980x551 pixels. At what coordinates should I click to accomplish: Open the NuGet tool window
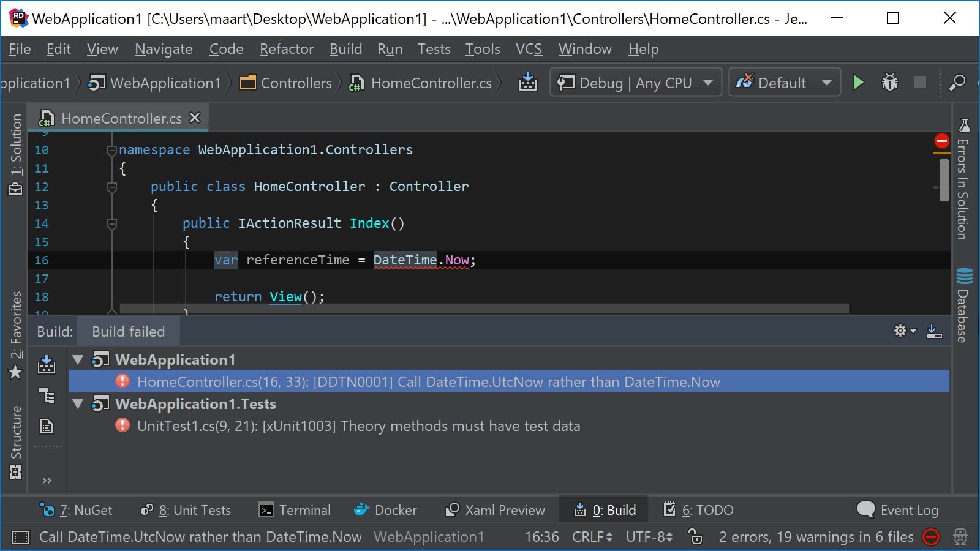click(76, 509)
